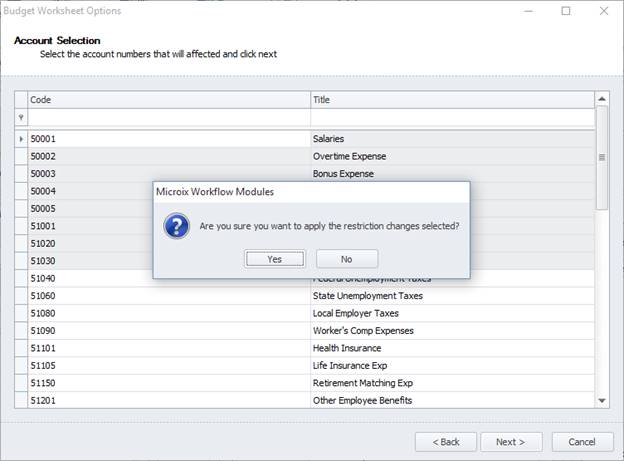
Task: Click Yes to apply restriction changes
Action: (274, 259)
